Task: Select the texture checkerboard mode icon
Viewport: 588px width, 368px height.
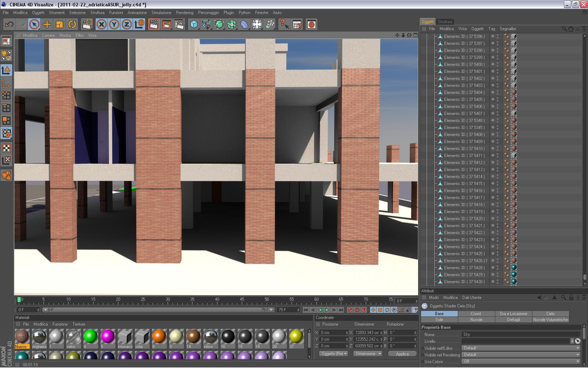Action: (6, 148)
